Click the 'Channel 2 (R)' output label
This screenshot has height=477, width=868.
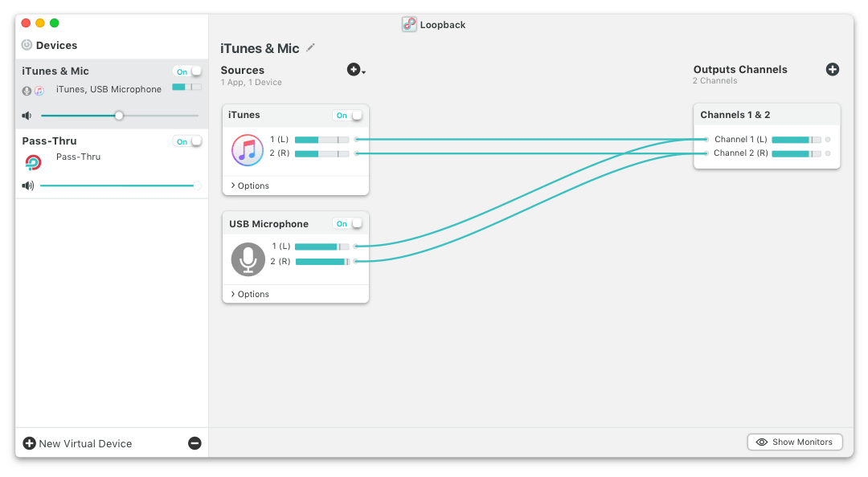click(x=741, y=153)
